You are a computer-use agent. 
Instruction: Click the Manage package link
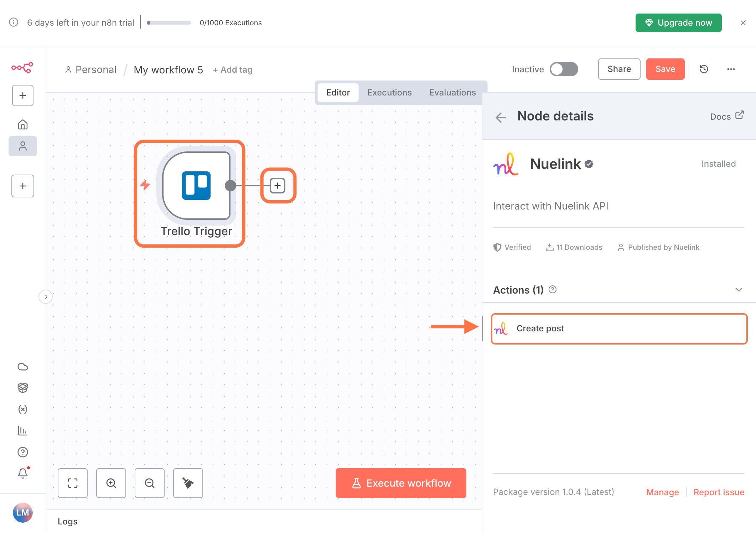[662, 492]
